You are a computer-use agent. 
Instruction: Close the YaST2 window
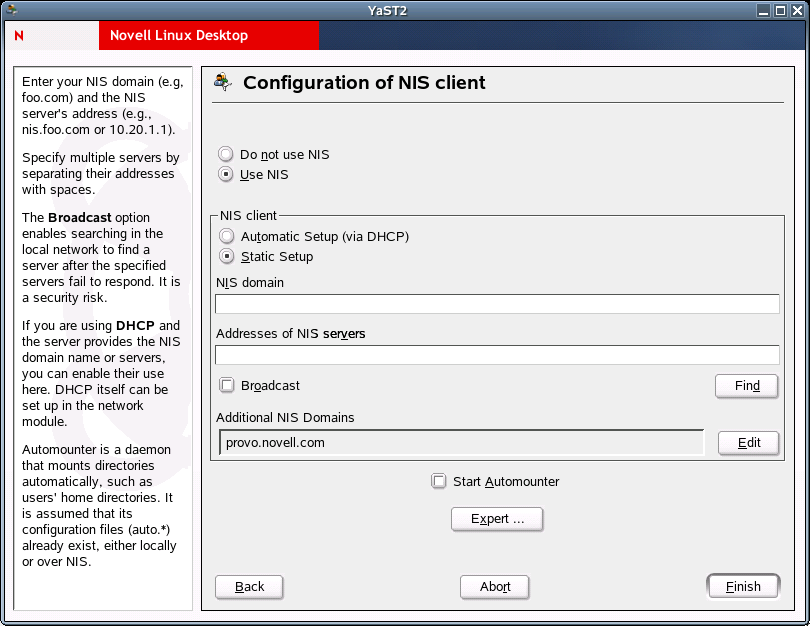click(798, 10)
